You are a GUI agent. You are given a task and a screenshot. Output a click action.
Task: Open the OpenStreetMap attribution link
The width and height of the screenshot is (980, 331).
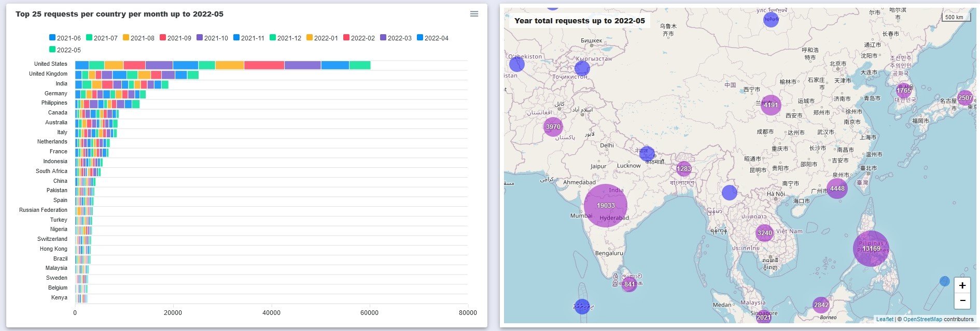coord(922,319)
